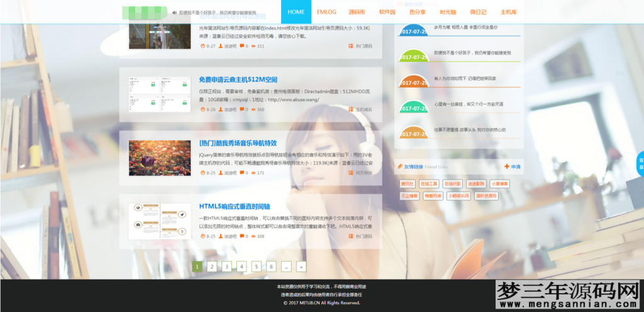Open 软件园 from the top navigation
This screenshot has height=312, width=644.
[x=387, y=12]
